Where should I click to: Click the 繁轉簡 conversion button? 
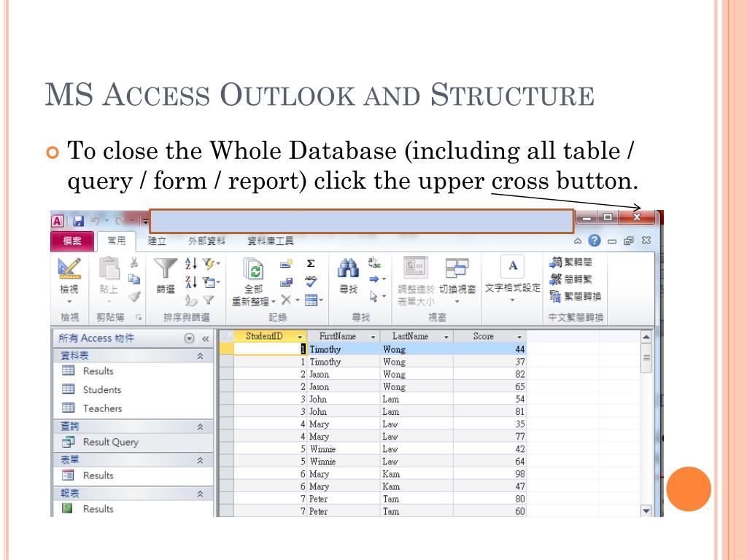pyautogui.click(x=570, y=262)
